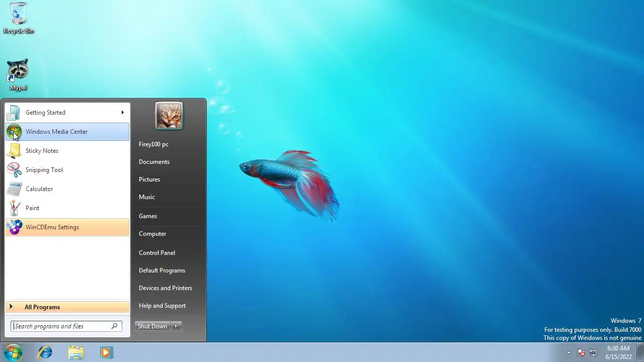Open Computer from Start menu

coord(152,234)
